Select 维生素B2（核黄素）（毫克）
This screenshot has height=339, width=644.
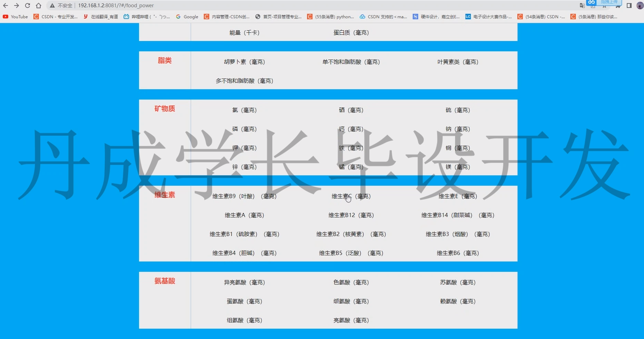click(351, 234)
